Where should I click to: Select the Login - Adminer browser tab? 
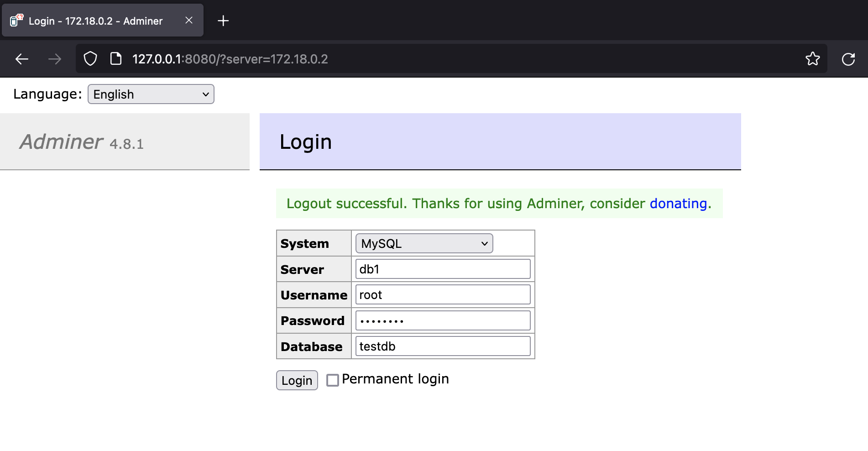click(x=91, y=21)
